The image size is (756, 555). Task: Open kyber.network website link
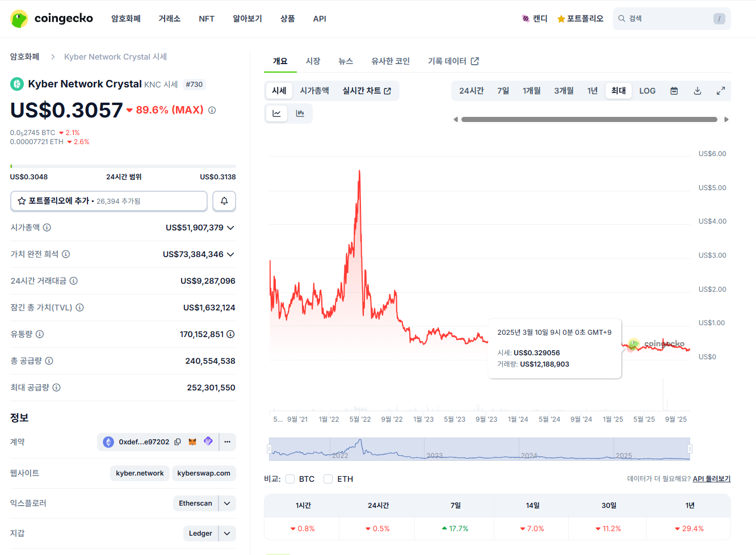pos(140,473)
